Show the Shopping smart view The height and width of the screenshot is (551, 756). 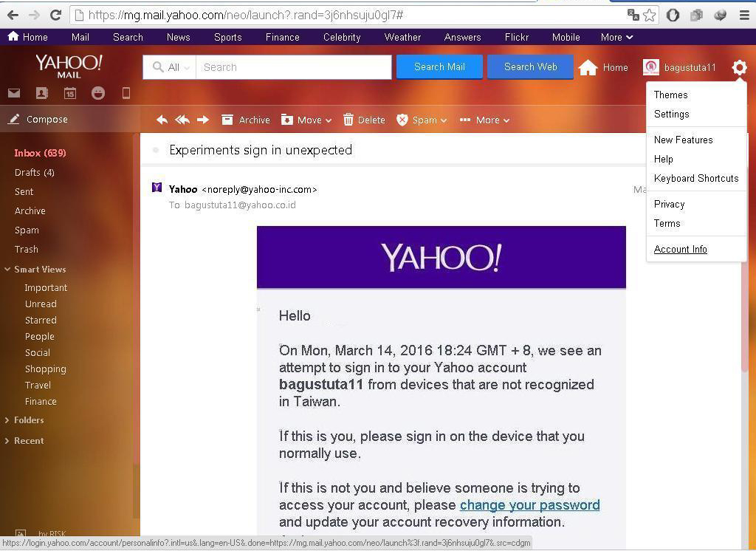pyautogui.click(x=45, y=369)
